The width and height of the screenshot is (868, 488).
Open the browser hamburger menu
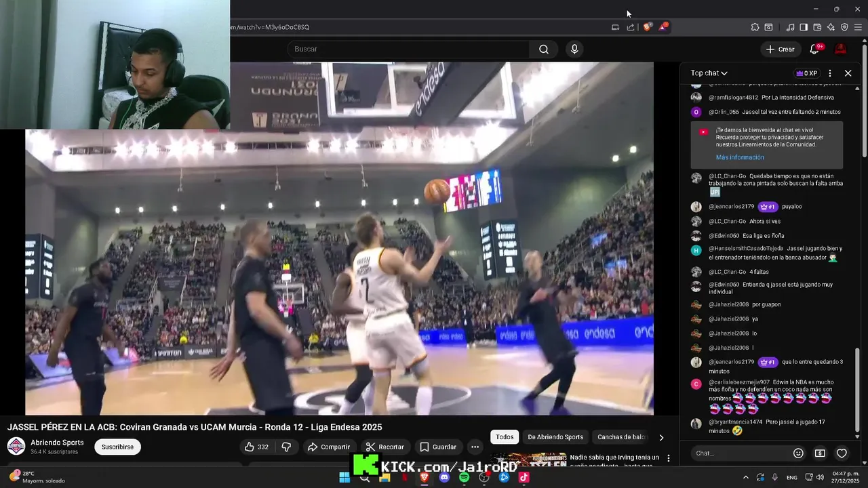(x=858, y=27)
